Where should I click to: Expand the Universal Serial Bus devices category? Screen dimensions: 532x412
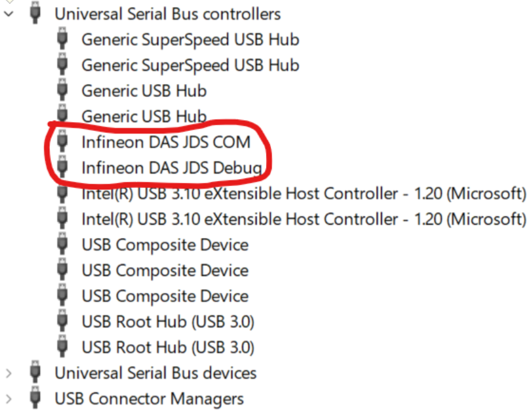[x=8, y=373]
